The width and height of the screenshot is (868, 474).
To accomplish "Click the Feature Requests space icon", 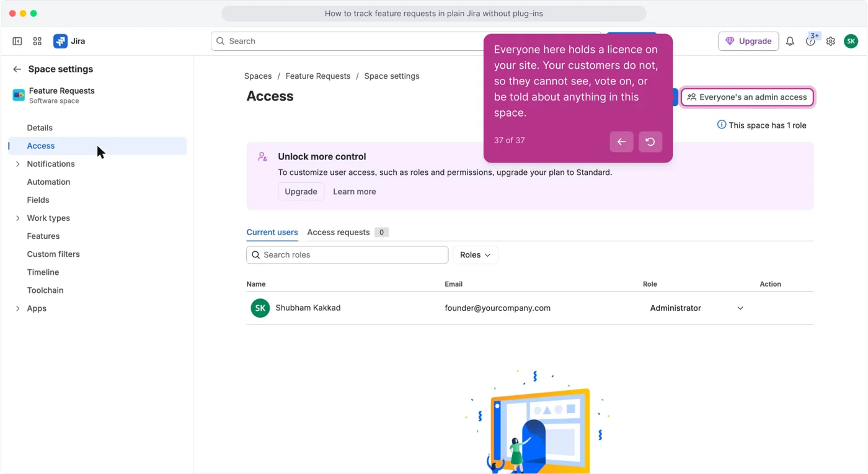I will 19,95.
